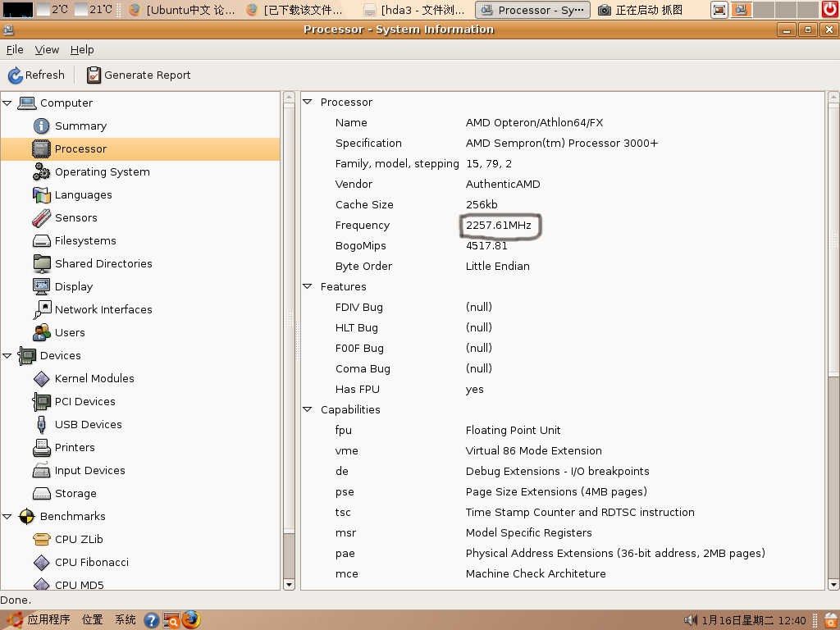Image resolution: width=840 pixels, height=630 pixels.
Task: Select the Cache Size row
Action: click(563, 204)
